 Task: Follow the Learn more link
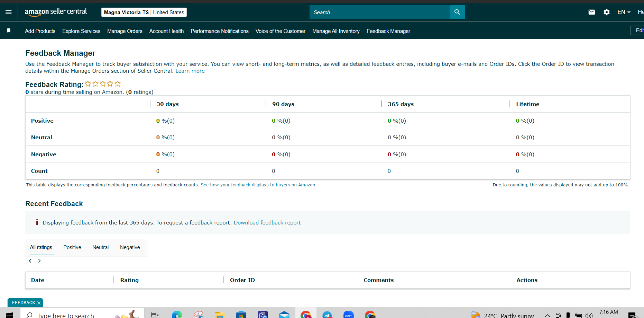[x=190, y=71]
